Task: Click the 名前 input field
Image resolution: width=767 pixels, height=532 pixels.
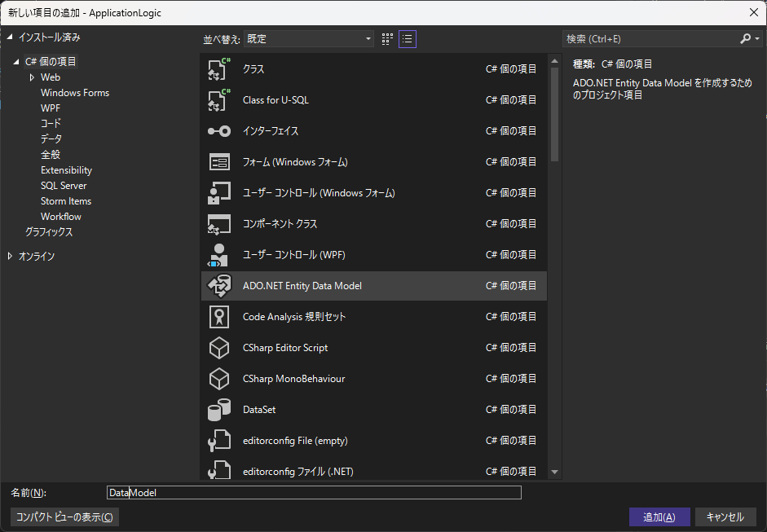Action: coord(314,492)
